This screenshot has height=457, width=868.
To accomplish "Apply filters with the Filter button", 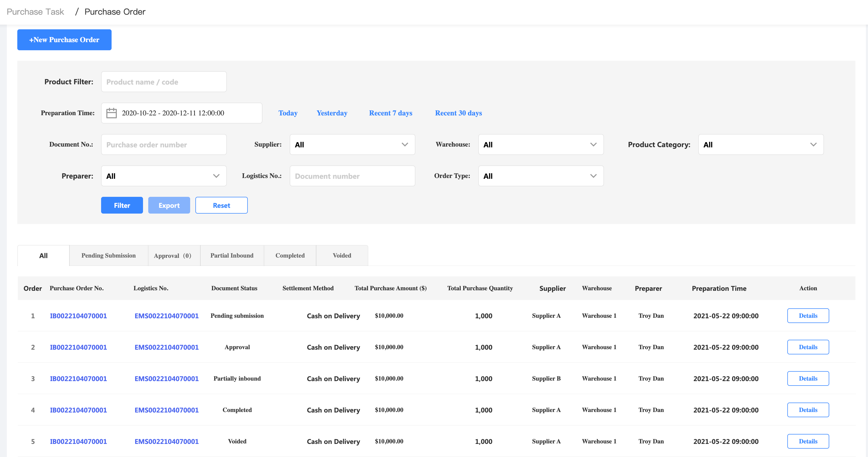I will tap(122, 205).
